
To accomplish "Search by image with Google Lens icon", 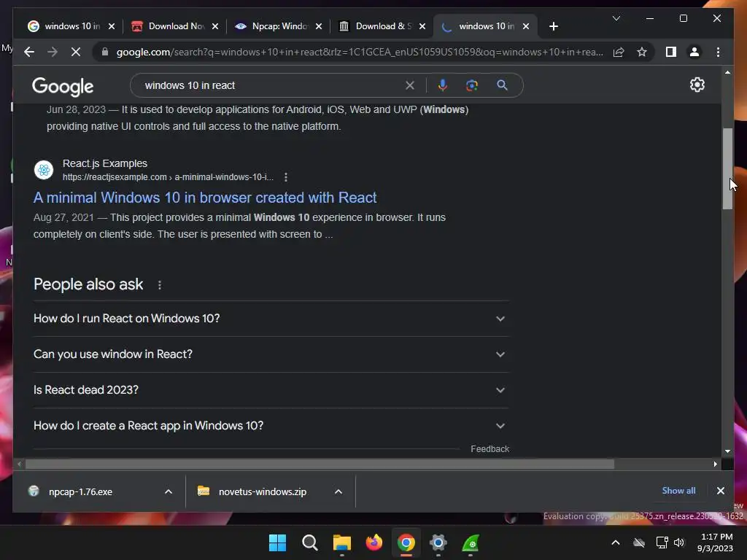I will 472,85.
